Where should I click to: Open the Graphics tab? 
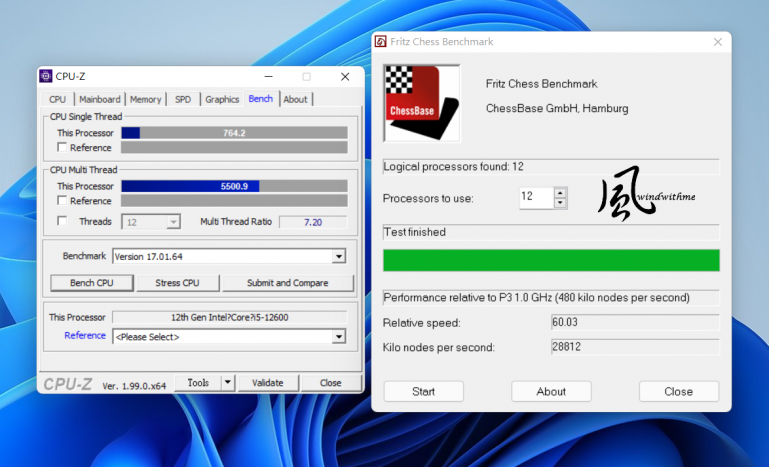pos(222,99)
